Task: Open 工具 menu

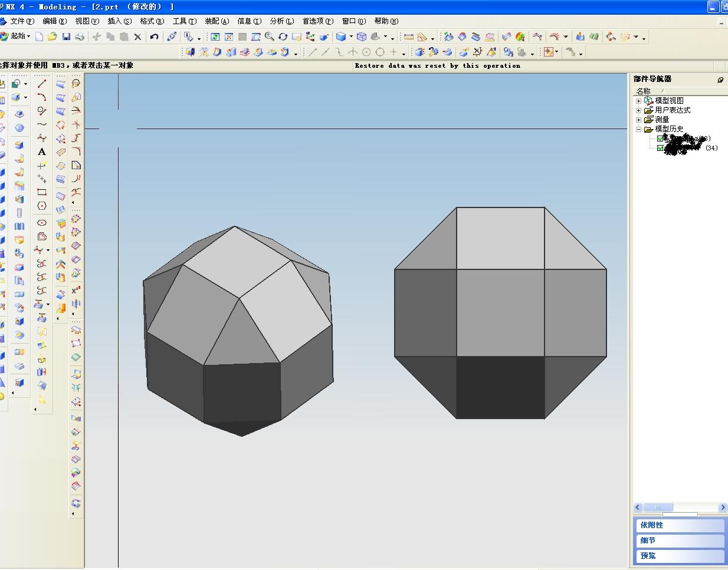Action: tap(184, 21)
